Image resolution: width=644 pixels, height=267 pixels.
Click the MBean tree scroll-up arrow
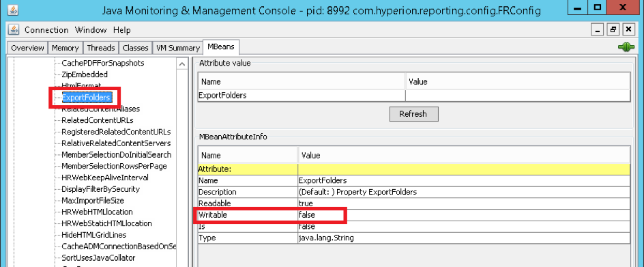pyautogui.click(x=182, y=64)
